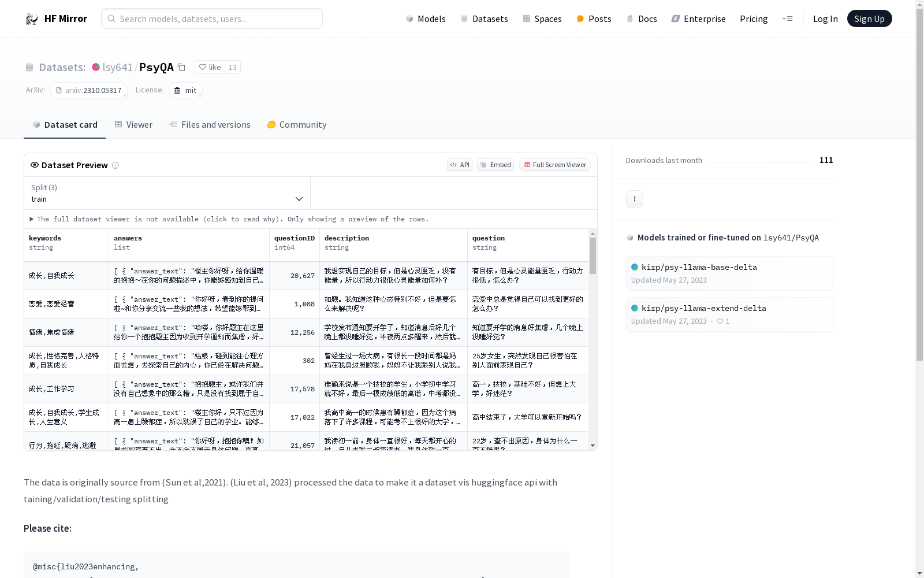This screenshot has height=578, width=924.
Task: Expand the viewer-not-available disclosure triangle
Action: pyautogui.click(x=32, y=219)
